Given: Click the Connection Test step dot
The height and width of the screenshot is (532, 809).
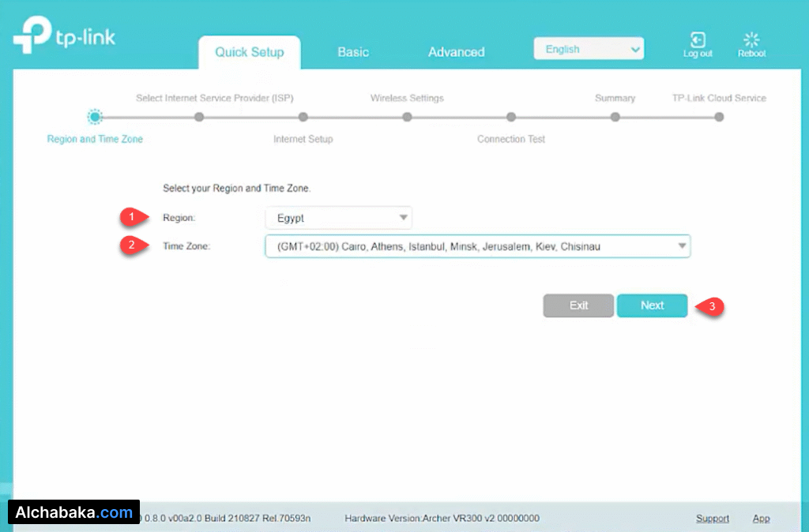Looking at the screenshot, I should (x=511, y=117).
